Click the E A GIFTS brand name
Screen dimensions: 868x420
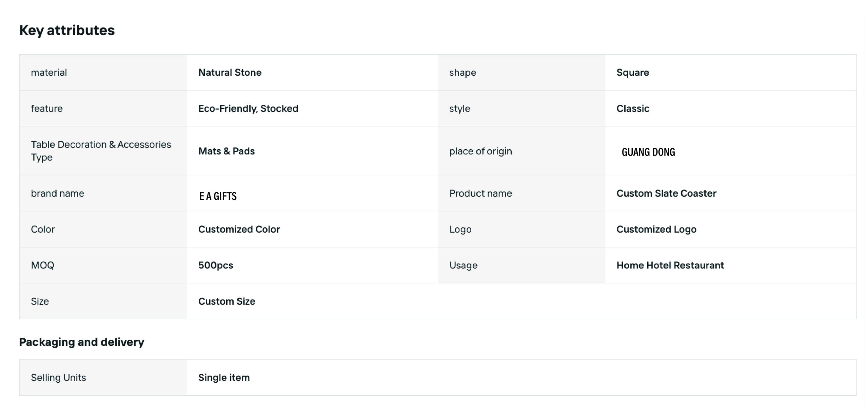[x=218, y=196]
